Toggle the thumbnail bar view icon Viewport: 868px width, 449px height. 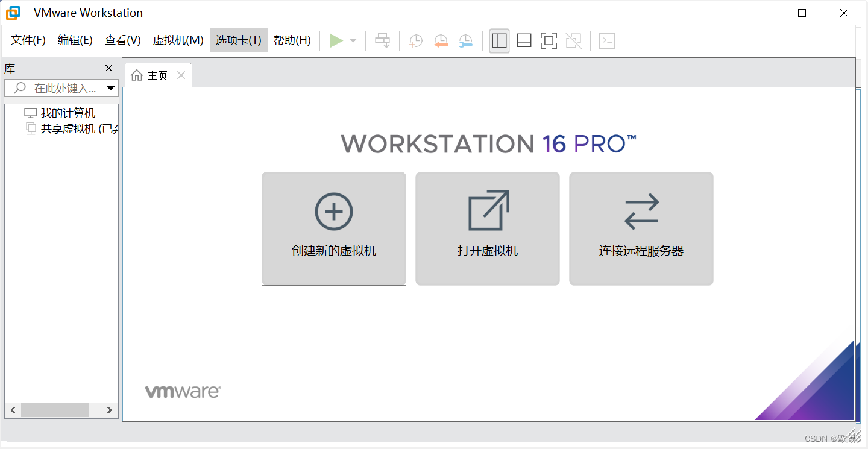(524, 40)
